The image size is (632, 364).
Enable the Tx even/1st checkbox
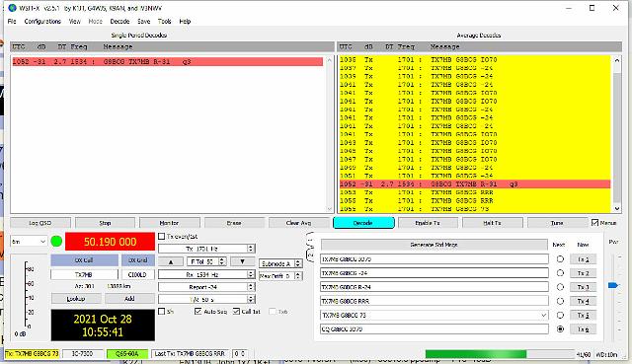tap(162, 237)
